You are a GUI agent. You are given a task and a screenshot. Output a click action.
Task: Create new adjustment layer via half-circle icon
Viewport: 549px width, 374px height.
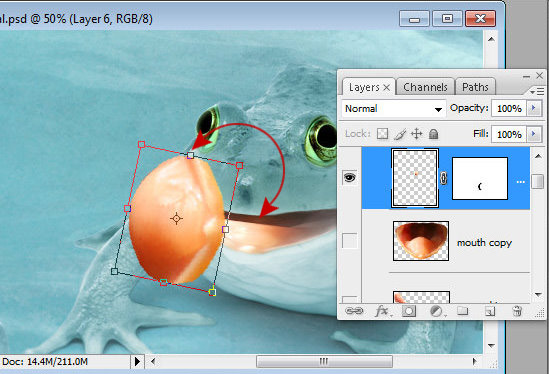point(436,311)
